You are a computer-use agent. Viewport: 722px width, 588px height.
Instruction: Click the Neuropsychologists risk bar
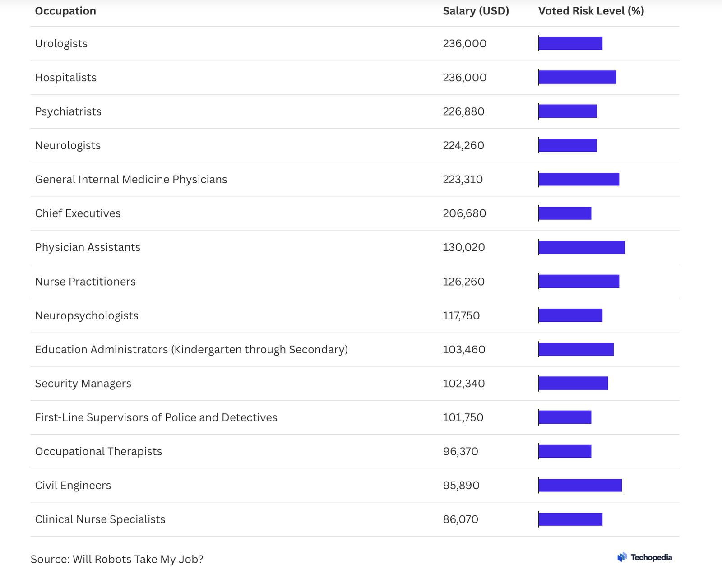(x=570, y=315)
